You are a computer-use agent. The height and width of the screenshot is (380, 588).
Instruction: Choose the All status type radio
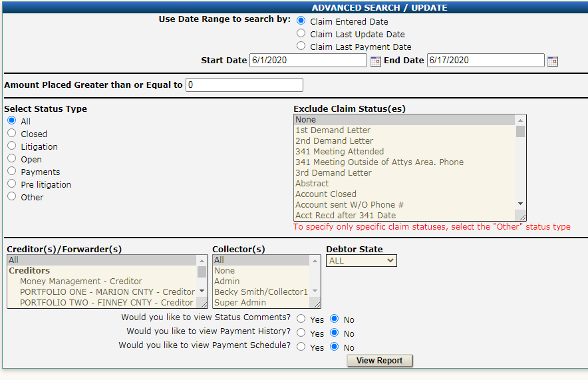pos(11,120)
